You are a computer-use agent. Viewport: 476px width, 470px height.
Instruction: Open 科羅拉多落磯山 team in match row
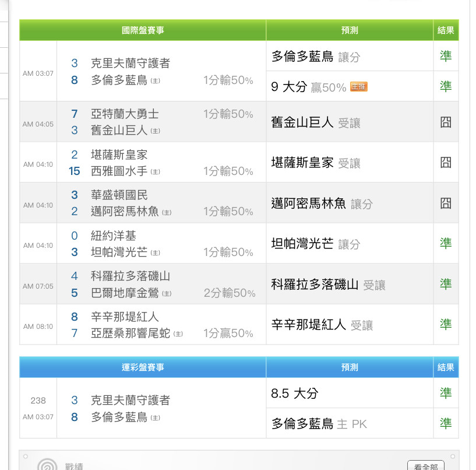[131, 276]
